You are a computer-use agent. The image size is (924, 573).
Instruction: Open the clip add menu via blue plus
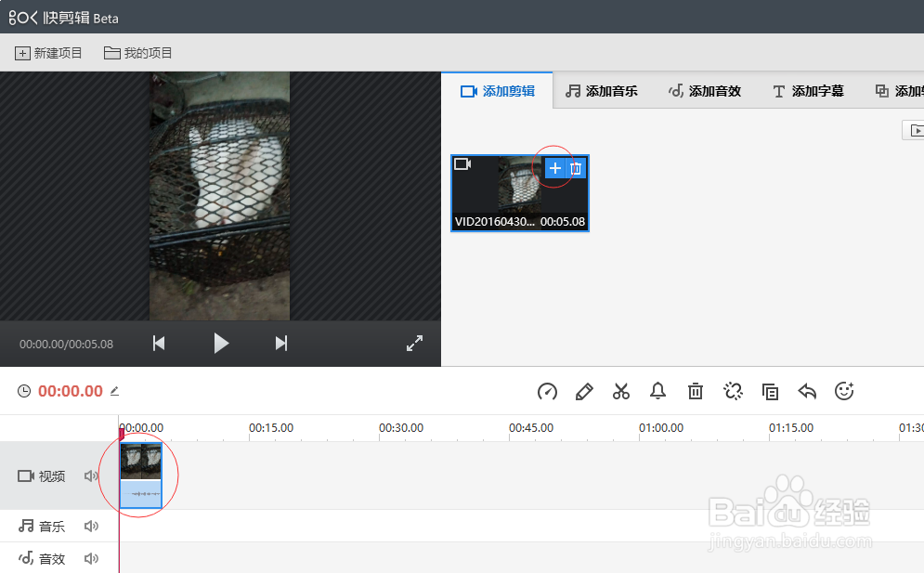click(x=554, y=168)
